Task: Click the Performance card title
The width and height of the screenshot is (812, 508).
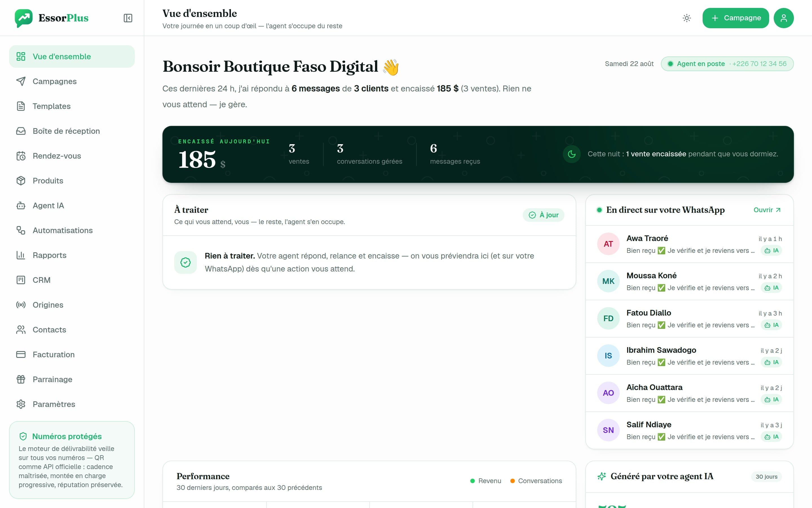Action: tap(203, 476)
